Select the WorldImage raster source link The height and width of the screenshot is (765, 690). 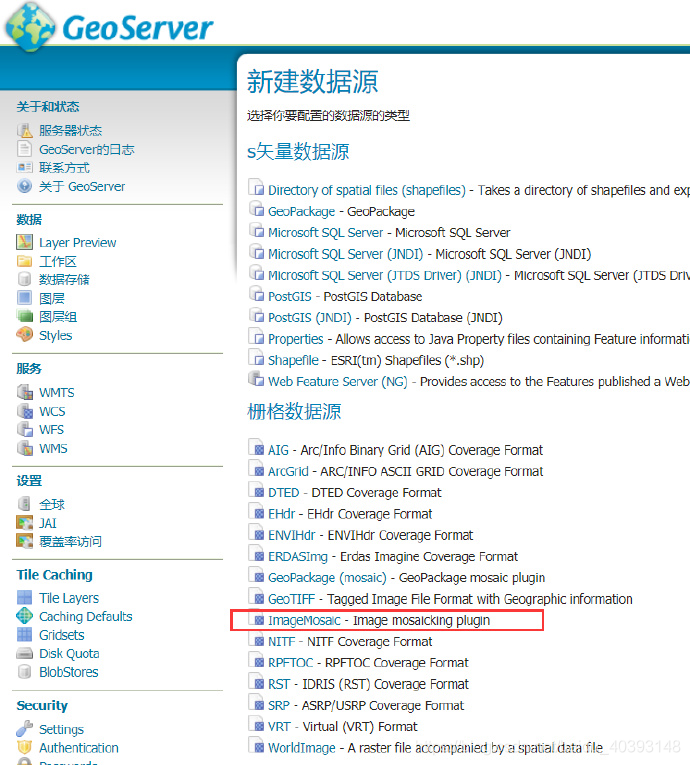(x=302, y=748)
